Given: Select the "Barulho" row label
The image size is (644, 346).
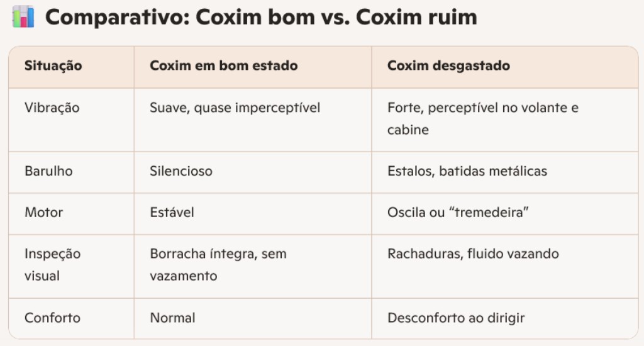Looking at the screenshot, I should 49,170.
